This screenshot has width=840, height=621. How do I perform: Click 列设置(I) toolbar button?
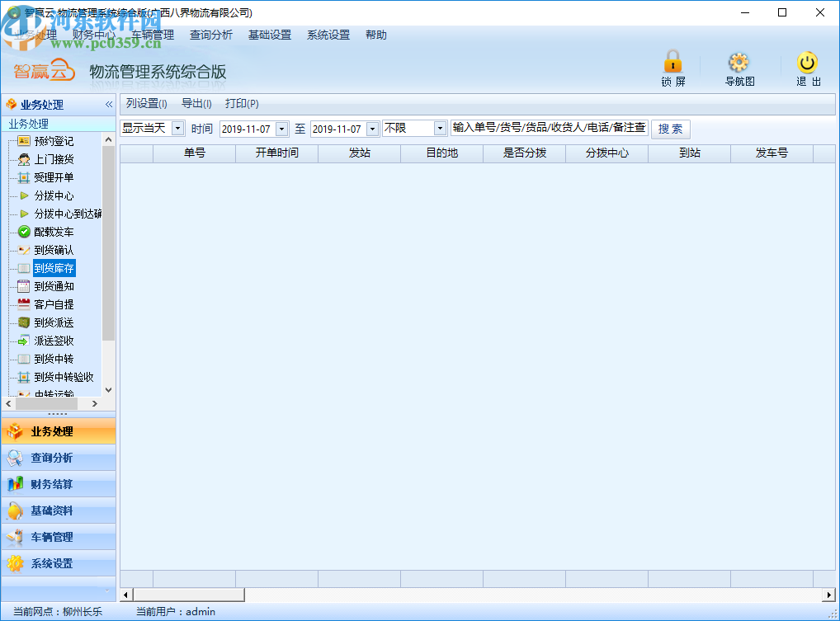[147, 103]
